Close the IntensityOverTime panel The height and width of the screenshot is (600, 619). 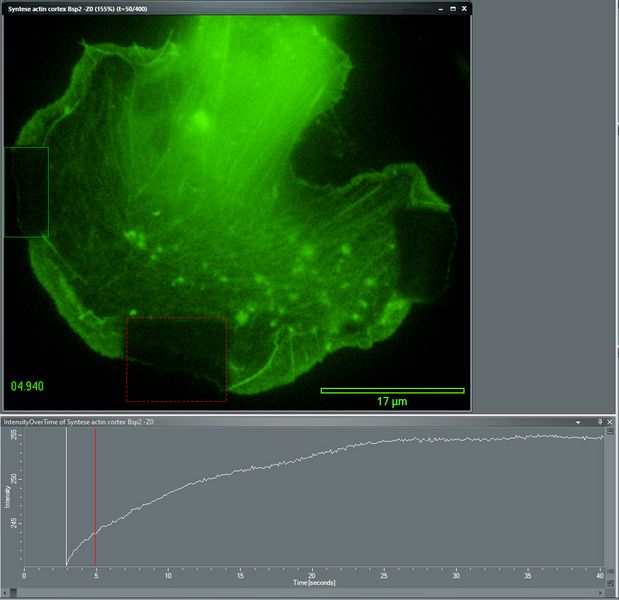click(x=610, y=422)
